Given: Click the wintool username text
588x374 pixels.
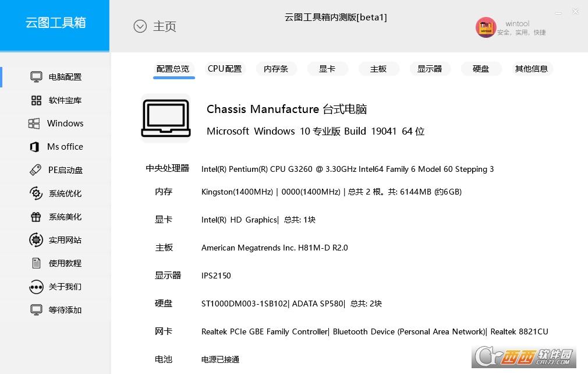Looking at the screenshot, I should 518,24.
